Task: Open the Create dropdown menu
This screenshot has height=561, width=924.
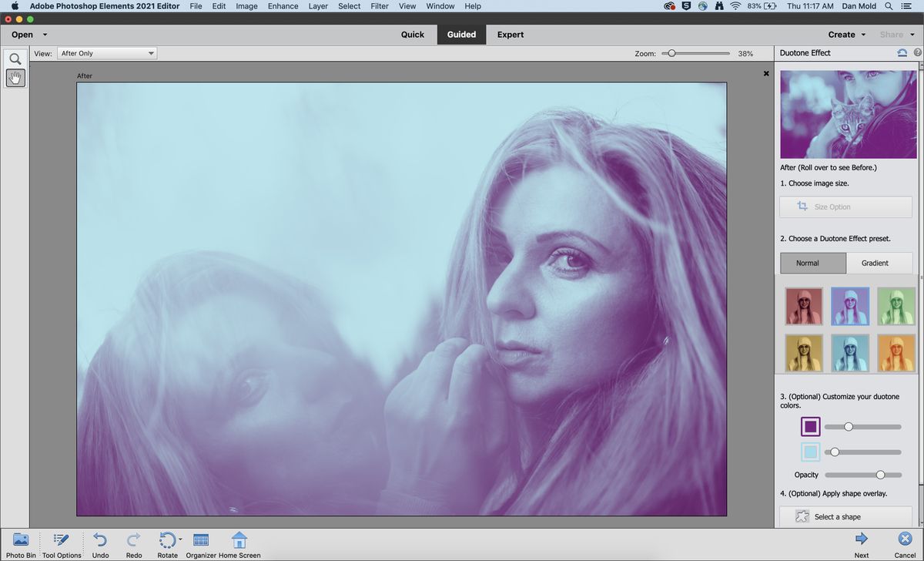Action: 845,35
